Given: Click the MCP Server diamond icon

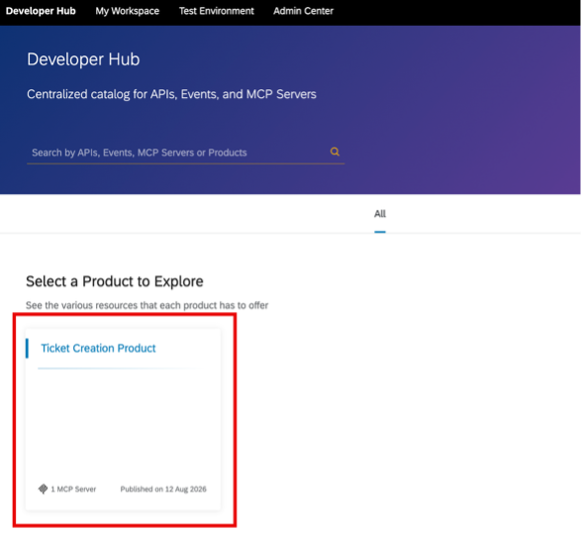Looking at the screenshot, I should click(x=43, y=489).
